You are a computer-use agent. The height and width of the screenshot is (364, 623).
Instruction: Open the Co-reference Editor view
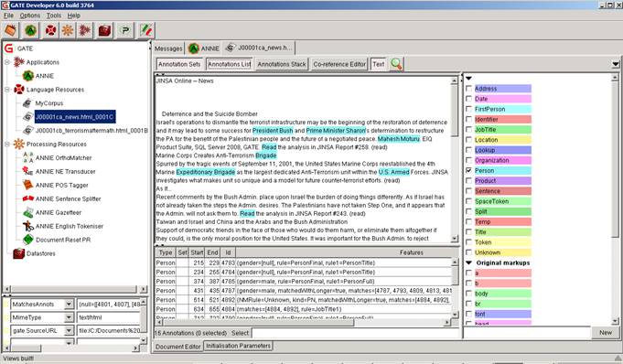pyautogui.click(x=339, y=64)
